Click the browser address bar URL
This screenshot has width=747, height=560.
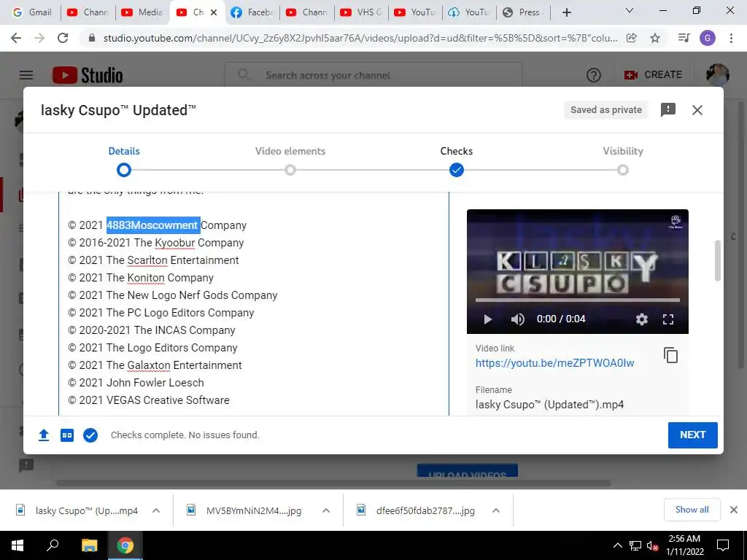(x=360, y=38)
